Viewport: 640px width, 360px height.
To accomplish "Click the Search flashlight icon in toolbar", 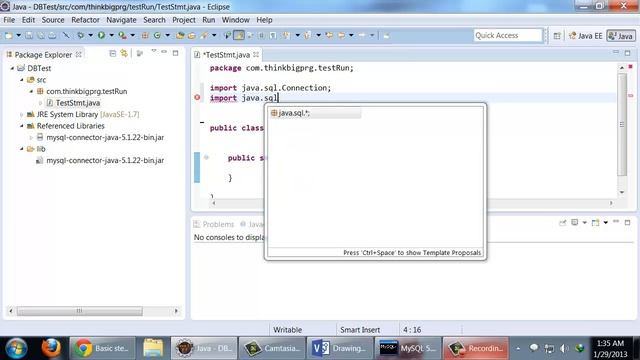I will 204,36.
